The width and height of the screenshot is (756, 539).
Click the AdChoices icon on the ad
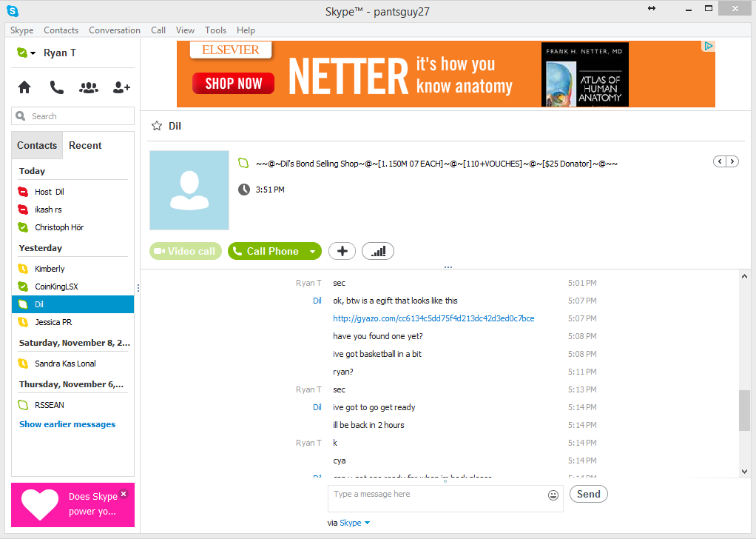pos(709,46)
